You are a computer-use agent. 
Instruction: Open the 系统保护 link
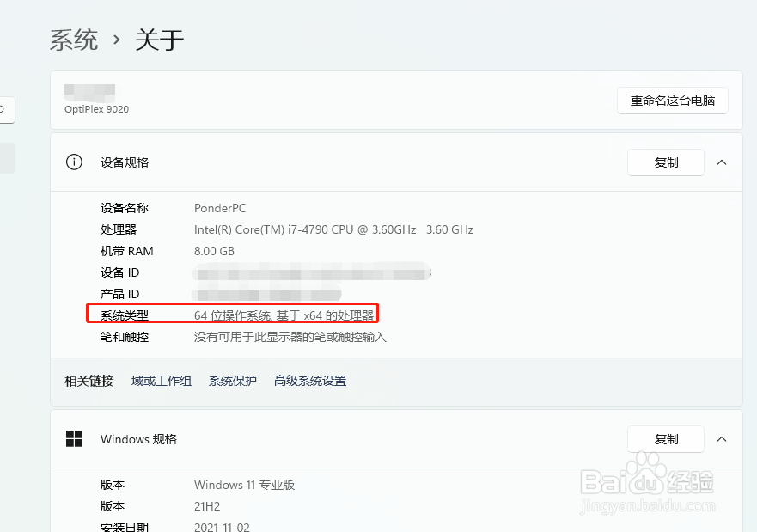tap(233, 381)
